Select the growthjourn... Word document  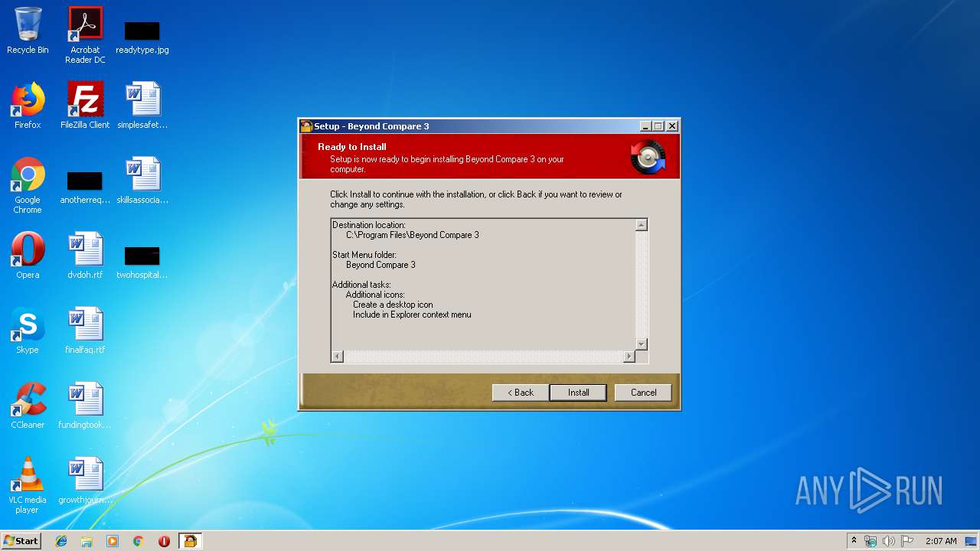[x=85, y=481]
